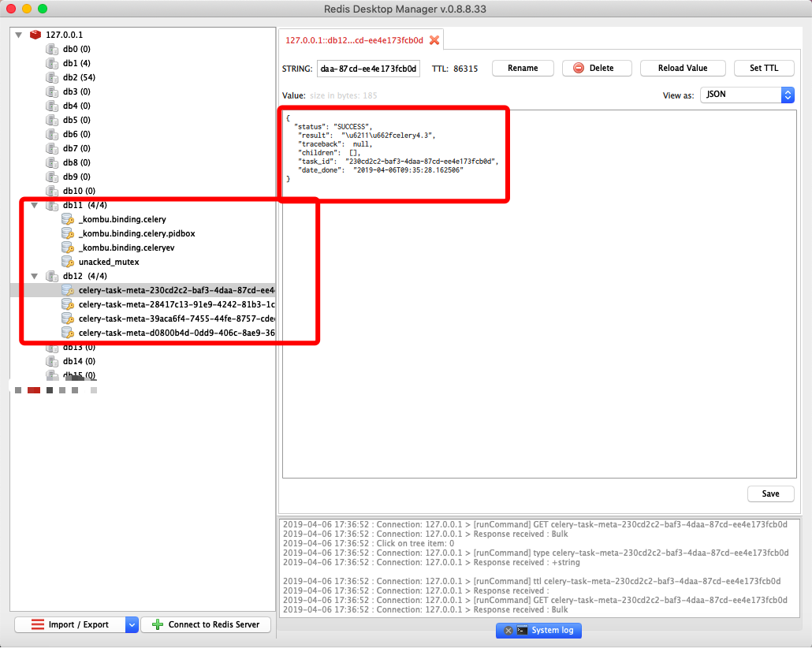Click the Set TTL button

tap(764, 68)
